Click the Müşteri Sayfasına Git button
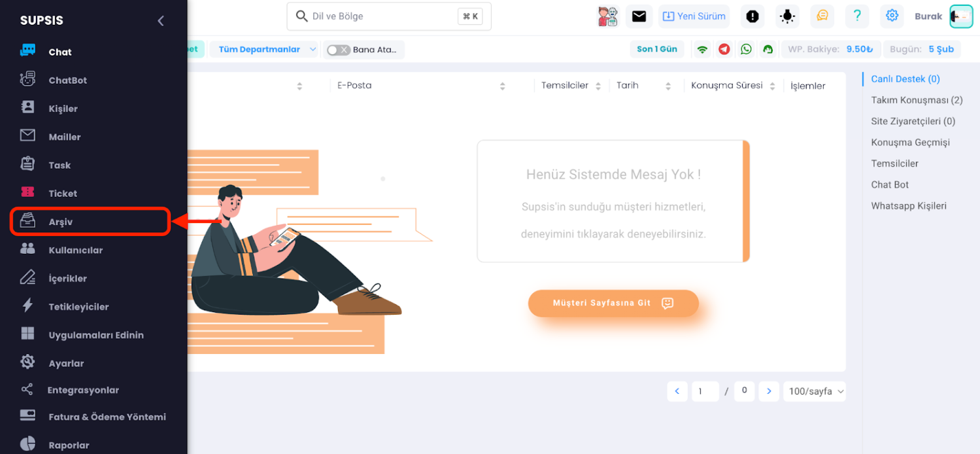The height and width of the screenshot is (454, 980). pos(613,303)
